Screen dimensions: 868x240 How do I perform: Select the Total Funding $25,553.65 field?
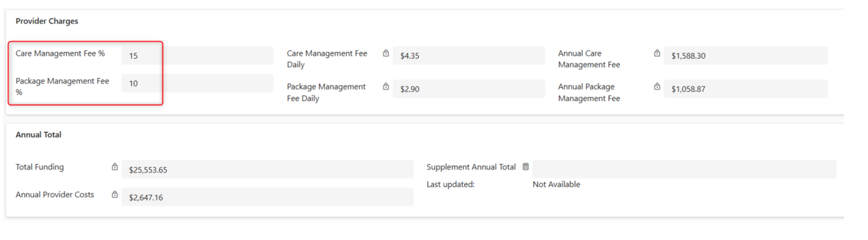coord(267,169)
